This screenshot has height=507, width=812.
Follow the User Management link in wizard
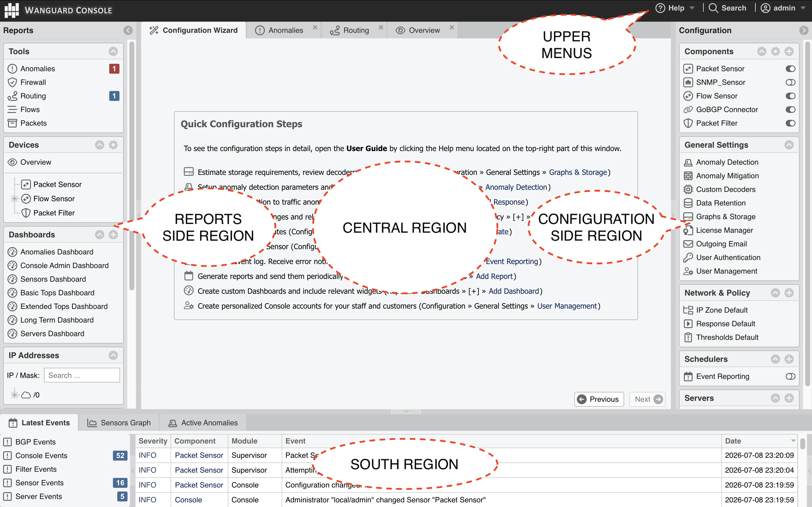567,306
